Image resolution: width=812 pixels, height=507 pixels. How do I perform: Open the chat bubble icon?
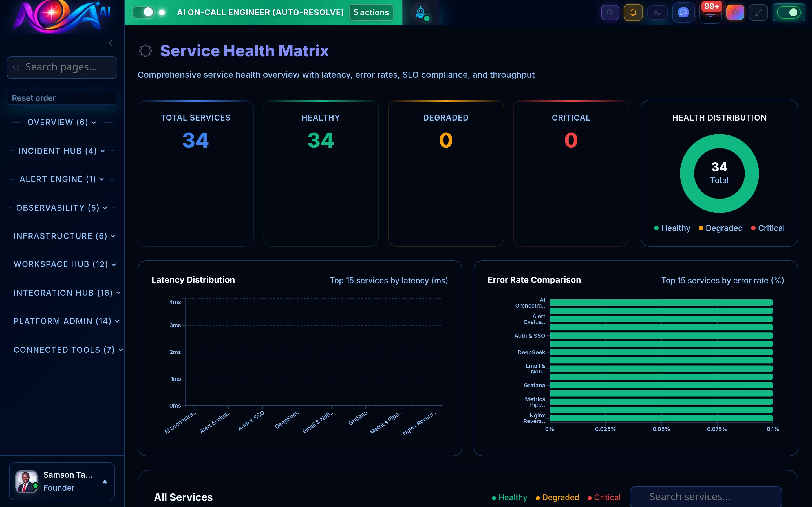pos(683,12)
